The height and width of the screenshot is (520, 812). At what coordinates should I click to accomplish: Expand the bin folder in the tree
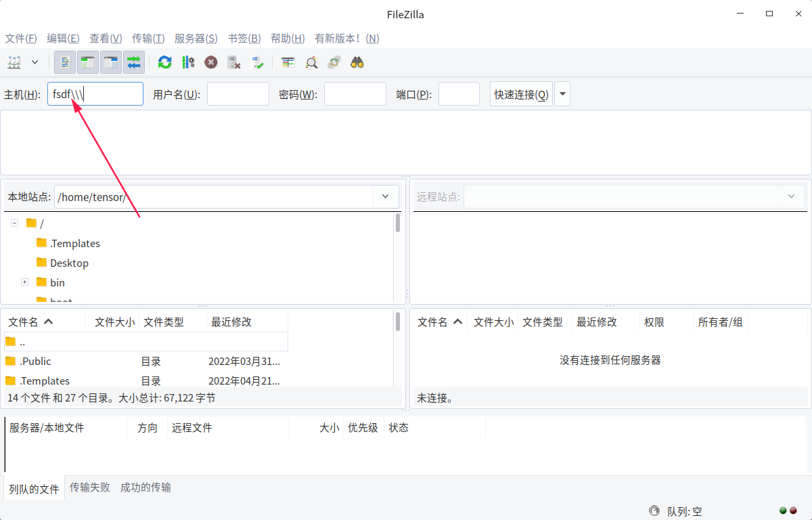click(25, 282)
